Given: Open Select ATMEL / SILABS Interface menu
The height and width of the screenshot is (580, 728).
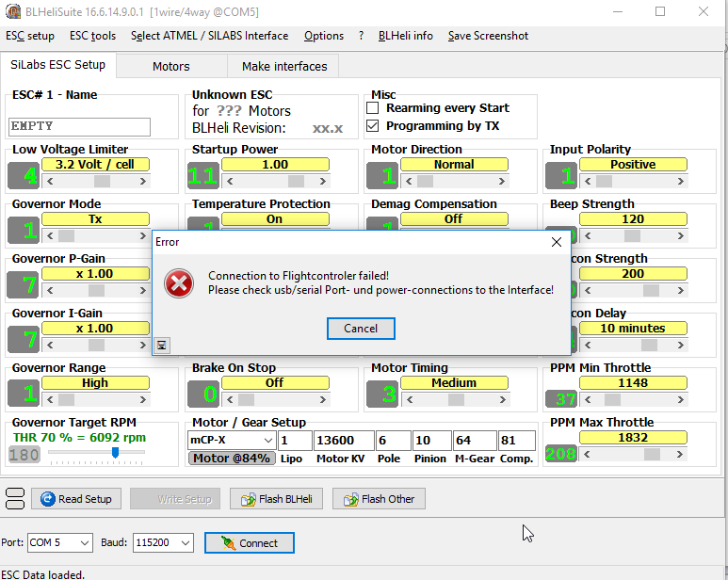Looking at the screenshot, I should [209, 36].
